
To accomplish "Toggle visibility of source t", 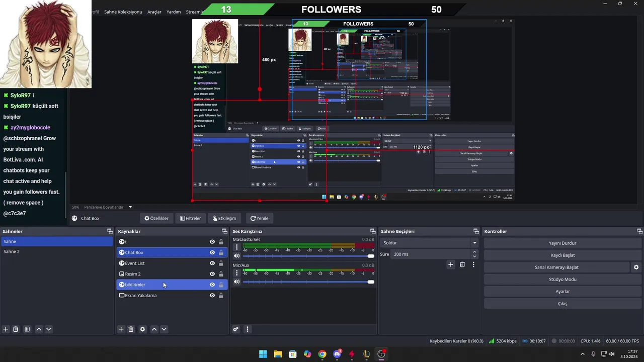I will point(212,242).
